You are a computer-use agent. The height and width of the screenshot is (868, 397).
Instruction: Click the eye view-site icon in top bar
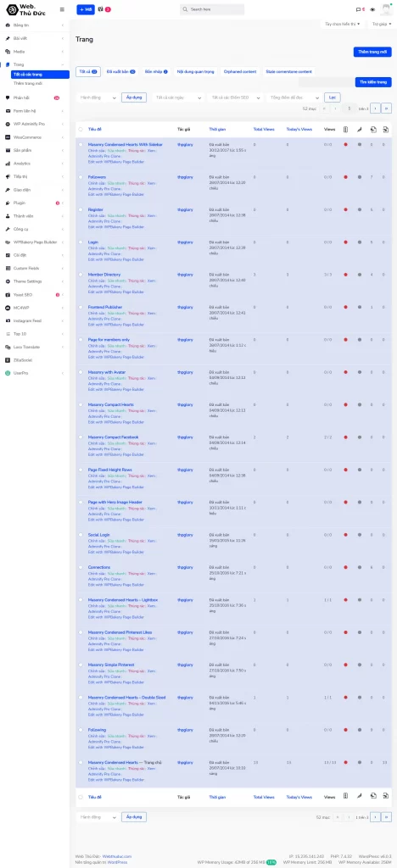coord(372,9)
